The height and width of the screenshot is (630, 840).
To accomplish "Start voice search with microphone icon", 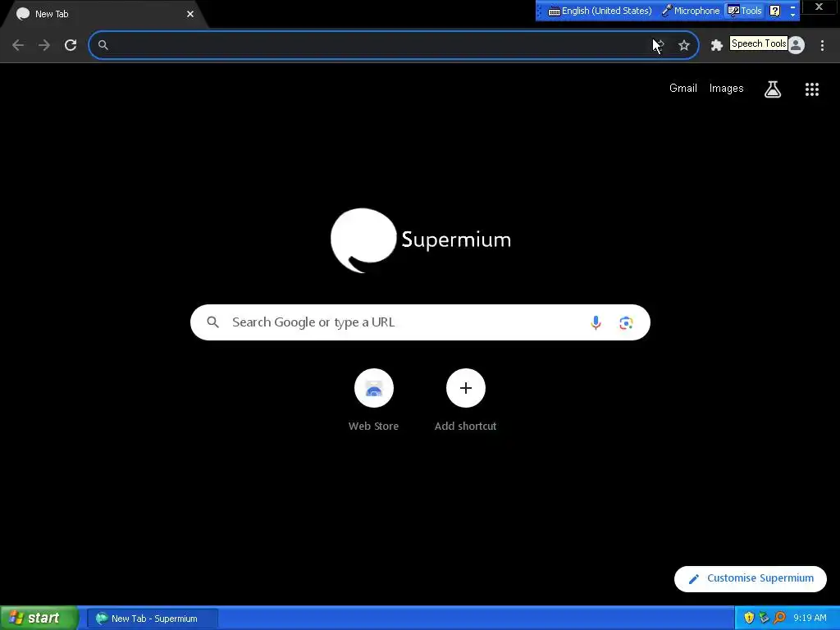I will (596, 322).
